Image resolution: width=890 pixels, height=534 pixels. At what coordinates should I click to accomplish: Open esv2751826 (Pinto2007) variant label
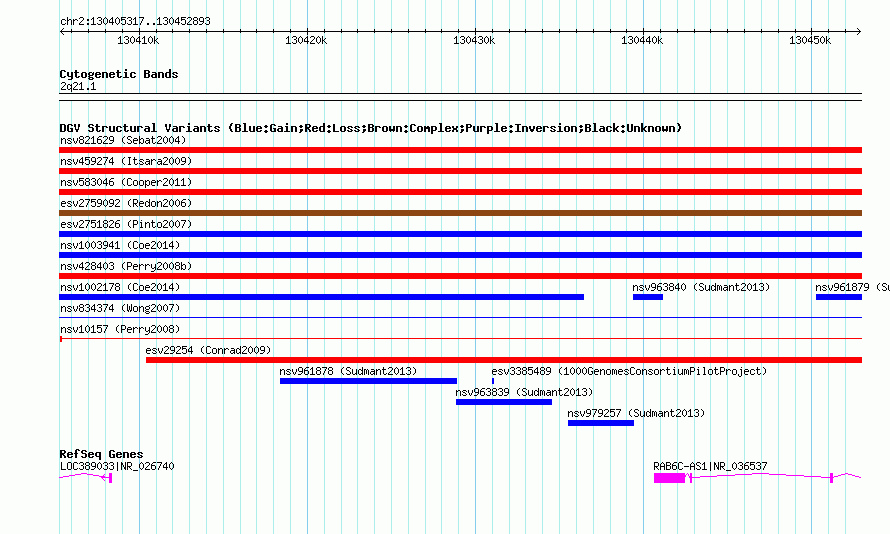pos(126,224)
